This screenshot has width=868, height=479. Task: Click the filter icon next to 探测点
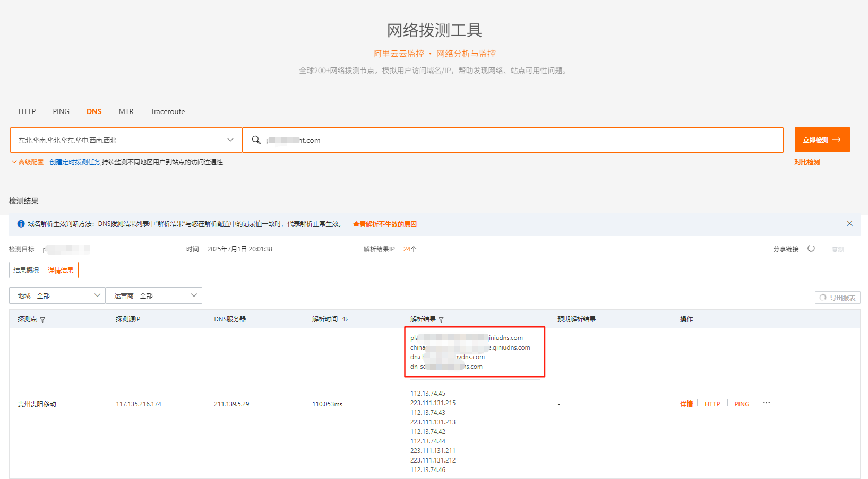coord(42,320)
